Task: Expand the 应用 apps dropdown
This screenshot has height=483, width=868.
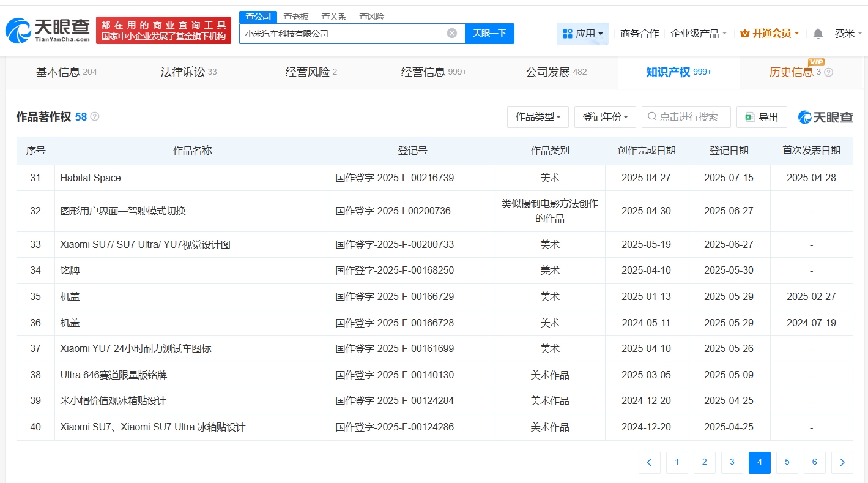Action: [x=582, y=34]
